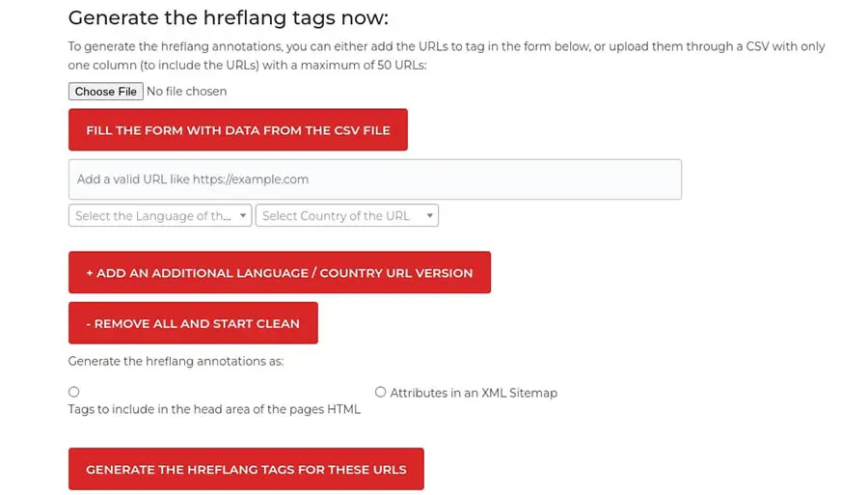Click the arrow on the Language dropdown
This screenshot has height=495, width=868.
pyautogui.click(x=243, y=216)
